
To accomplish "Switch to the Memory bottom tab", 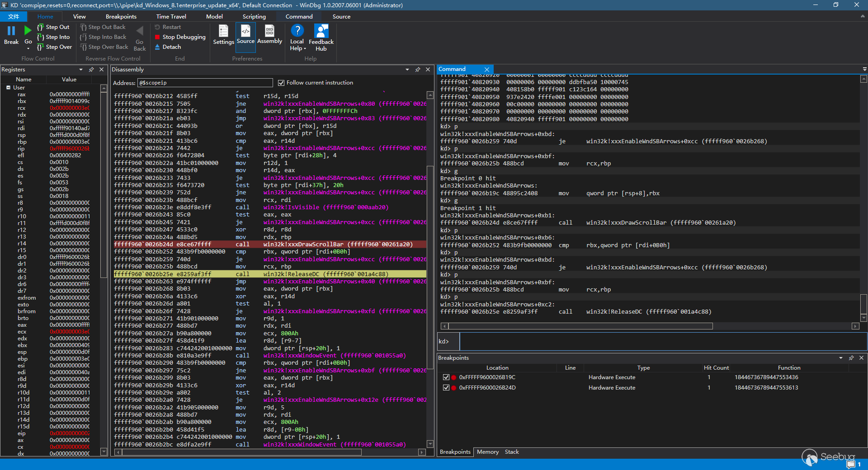I will click(x=488, y=452).
